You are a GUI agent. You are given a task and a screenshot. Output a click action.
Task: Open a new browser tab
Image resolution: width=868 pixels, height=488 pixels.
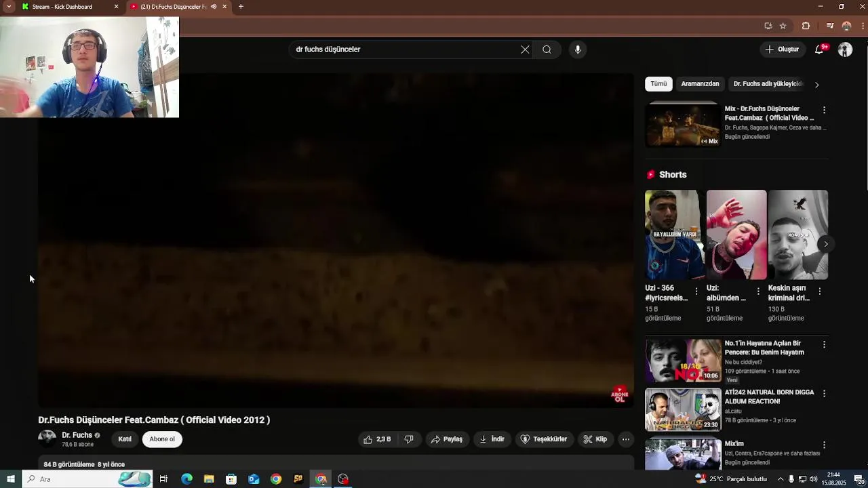pos(241,7)
